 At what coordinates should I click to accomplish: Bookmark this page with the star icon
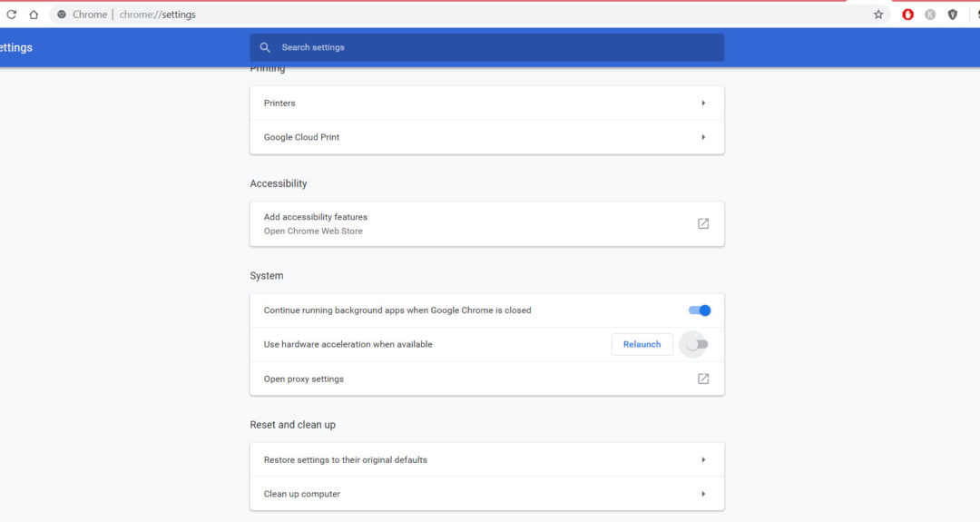(x=878, y=15)
